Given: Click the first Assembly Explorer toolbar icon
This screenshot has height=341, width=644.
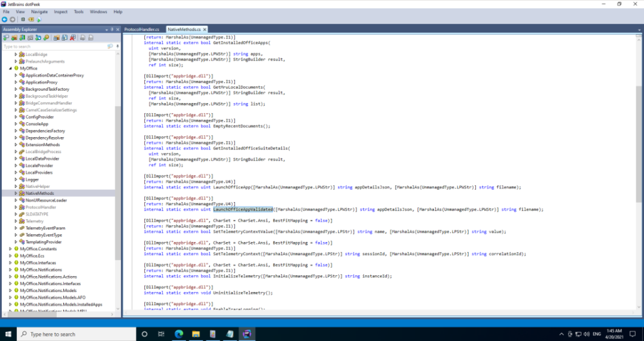Looking at the screenshot, I should 6,38.
